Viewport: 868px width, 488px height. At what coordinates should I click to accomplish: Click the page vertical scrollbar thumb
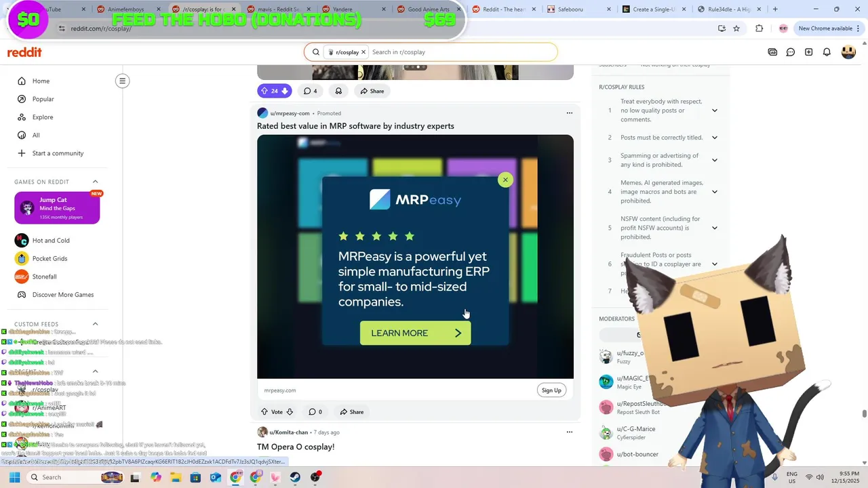tap(864, 413)
